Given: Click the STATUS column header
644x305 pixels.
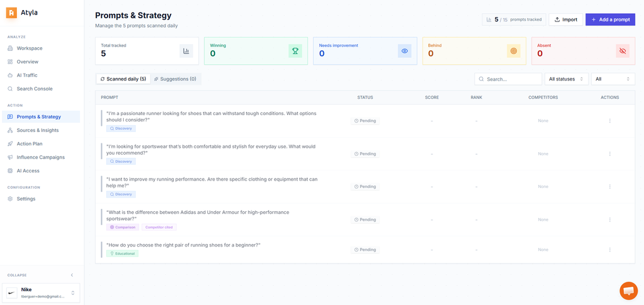Looking at the screenshot, I should 365,97.
